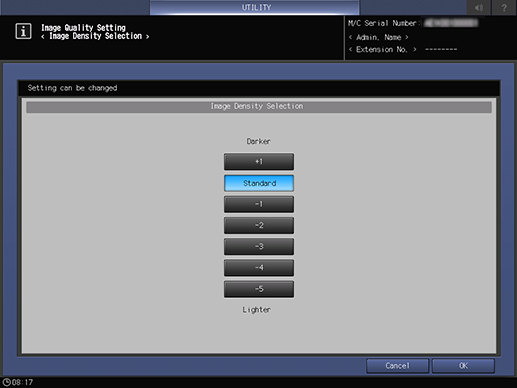Set image density to -5 lightest

tap(259, 289)
